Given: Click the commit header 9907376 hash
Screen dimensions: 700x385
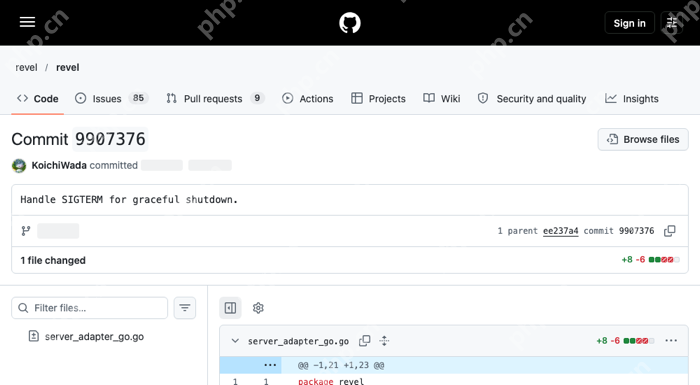Looking at the screenshot, I should point(110,139).
